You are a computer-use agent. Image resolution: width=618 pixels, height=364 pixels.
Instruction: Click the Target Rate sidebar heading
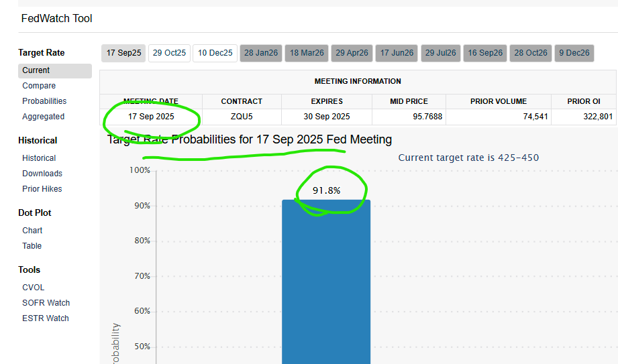click(42, 53)
